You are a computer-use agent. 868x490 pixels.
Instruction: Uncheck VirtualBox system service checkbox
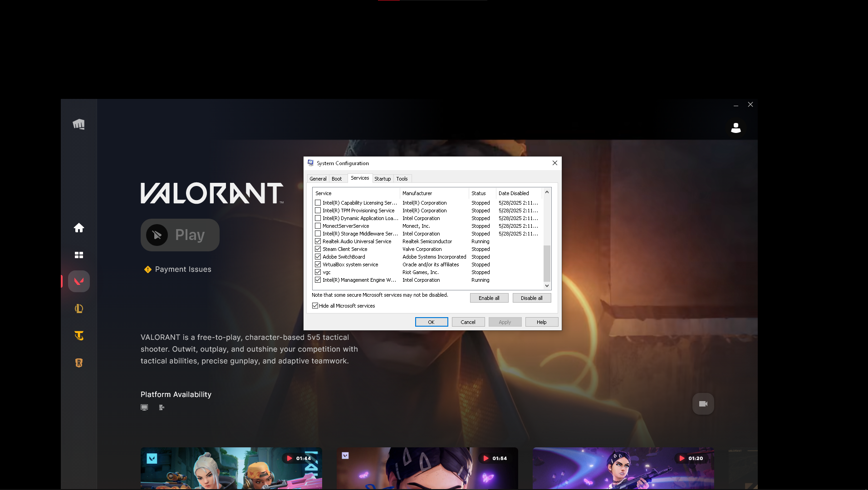pyautogui.click(x=318, y=265)
